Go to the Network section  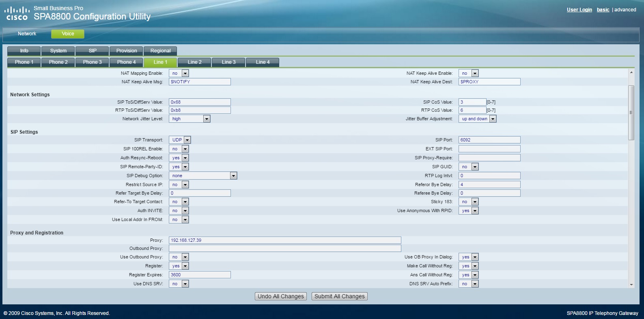27,34
